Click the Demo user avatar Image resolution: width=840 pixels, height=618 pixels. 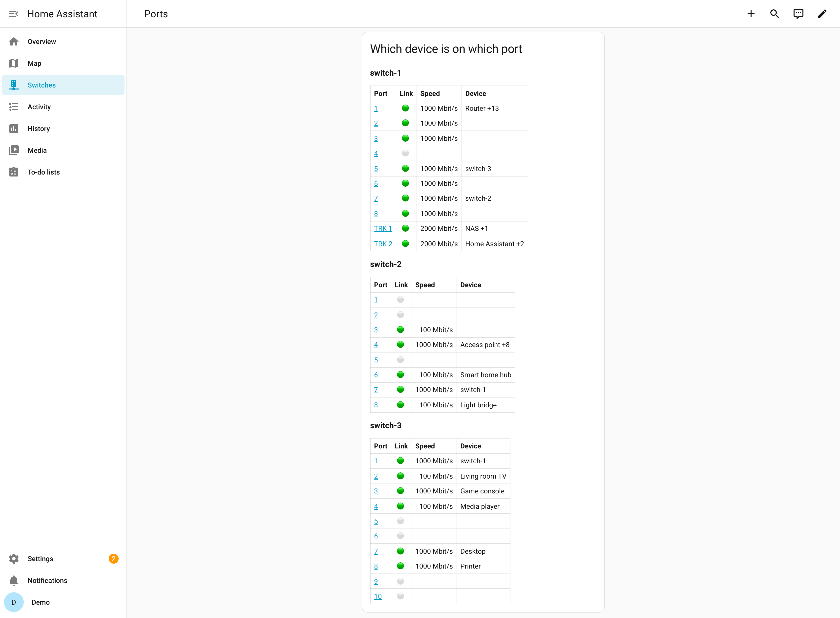pyautogui.click(x=14, y=602)
